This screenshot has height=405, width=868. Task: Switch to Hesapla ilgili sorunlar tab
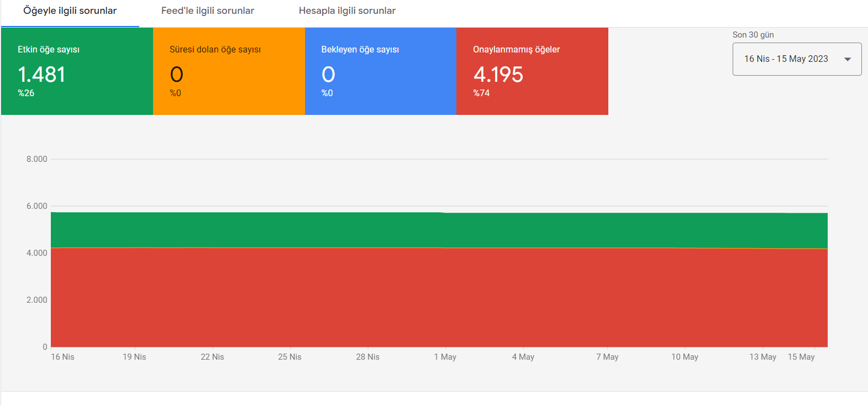pyautogui.click(x=347, y=10)
